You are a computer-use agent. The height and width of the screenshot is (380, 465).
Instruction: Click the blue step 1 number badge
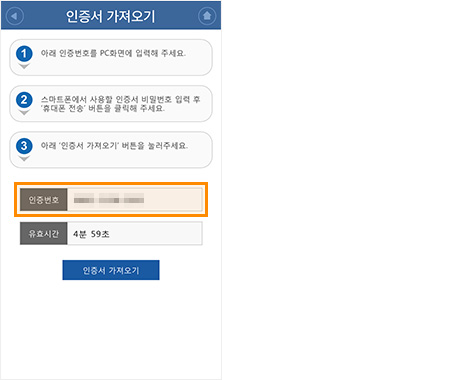[x=24, y=54]
